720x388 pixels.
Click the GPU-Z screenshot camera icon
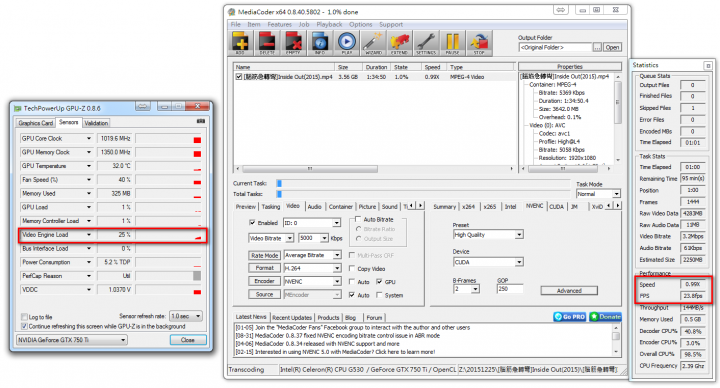[201, 122]
